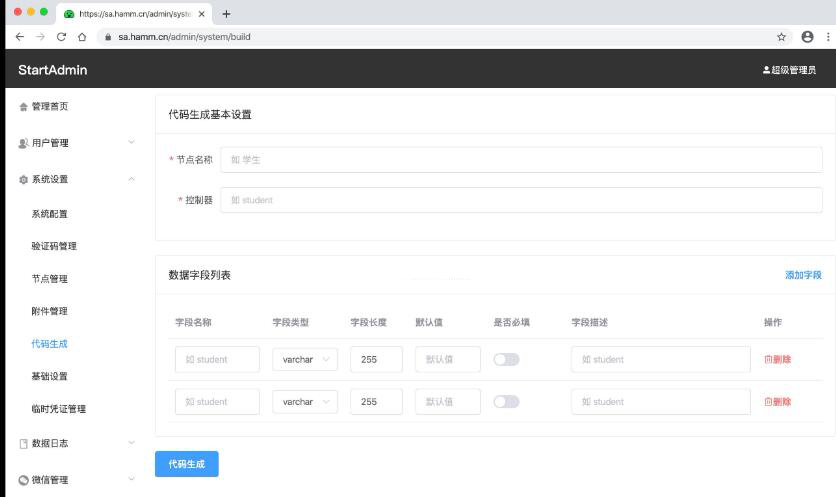The width and height of the screenshot is (836, 497).
Task: Open 节点管理 menu item
Action: click(x=50, y=278)
